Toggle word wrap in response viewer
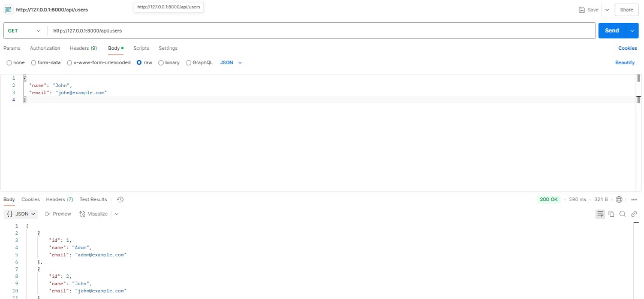This screenshot has height=299, width=644. 600,214
